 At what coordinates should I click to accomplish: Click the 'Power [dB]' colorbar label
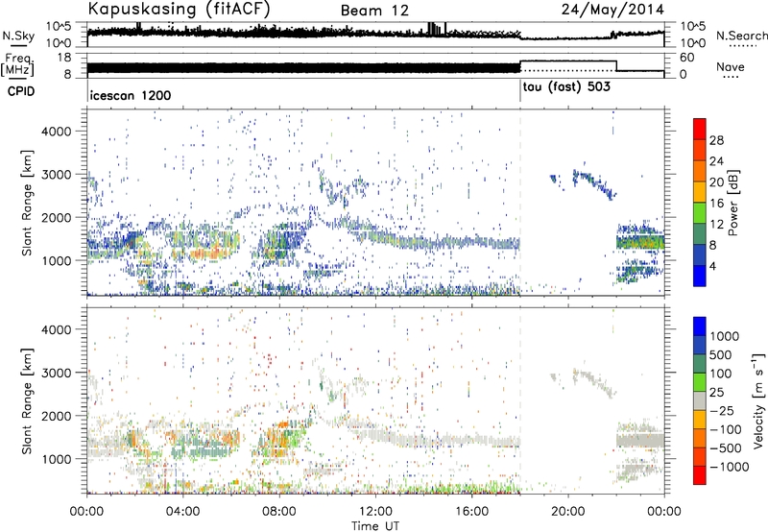732,203
